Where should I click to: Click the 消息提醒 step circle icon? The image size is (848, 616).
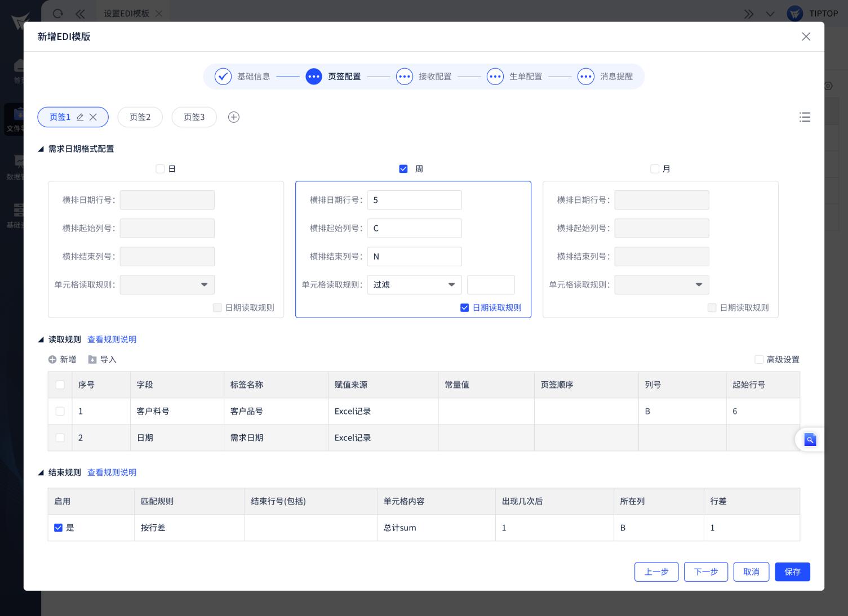point(586,77)
